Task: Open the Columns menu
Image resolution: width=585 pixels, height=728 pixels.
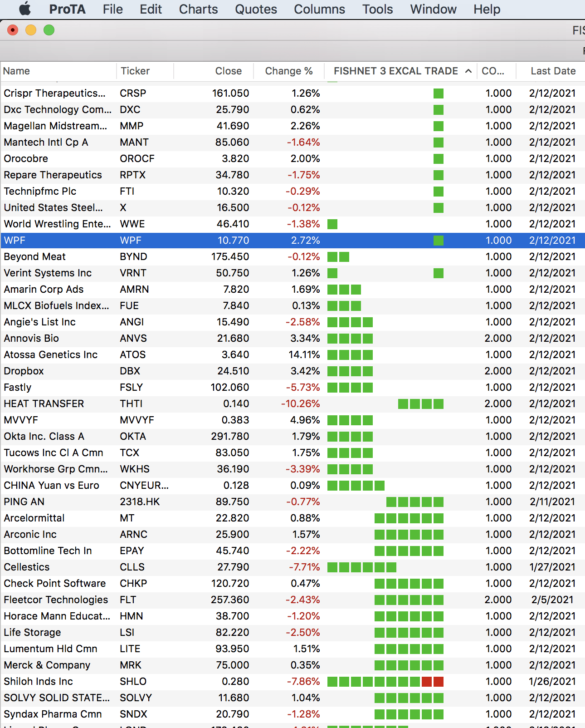Action: [x=319, y=9]
